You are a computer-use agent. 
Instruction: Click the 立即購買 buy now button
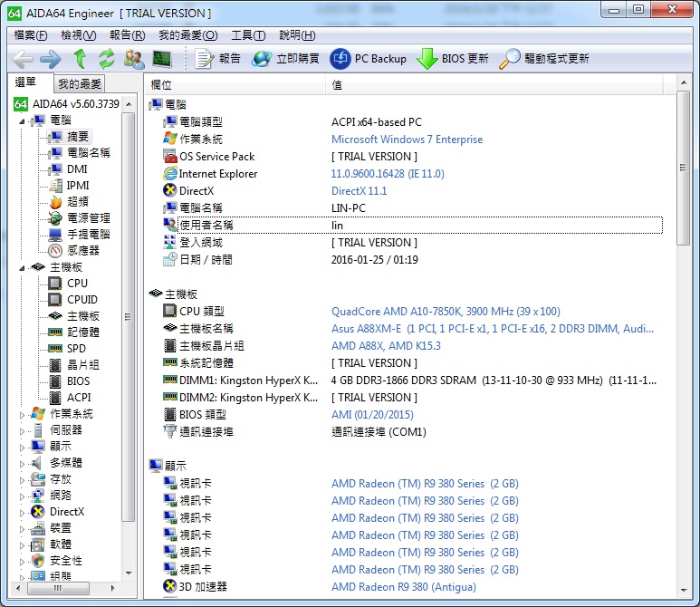click(x=285, y=59)
